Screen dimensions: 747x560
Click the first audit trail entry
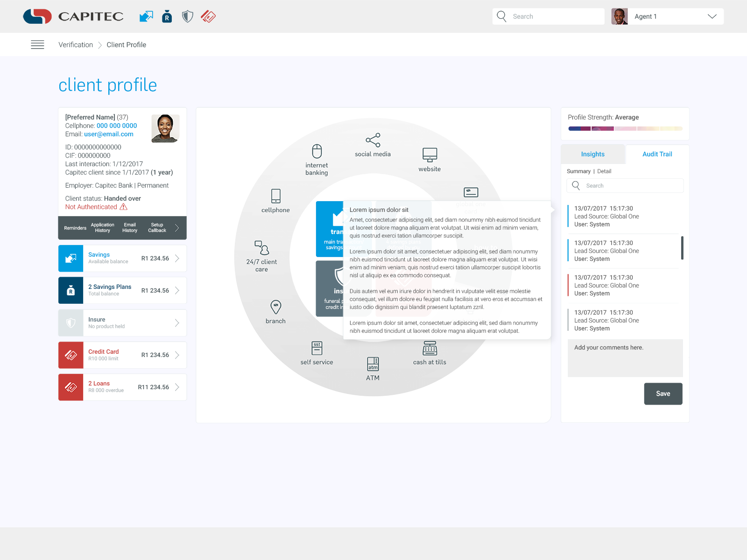[623, 217]
